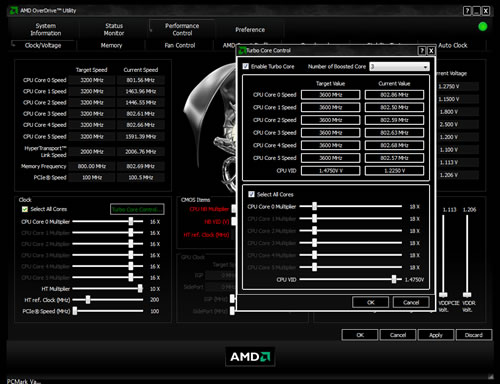Toggle the Enable Turbo Core checkbox
The image size is (500, 384).
pos(246,66)
